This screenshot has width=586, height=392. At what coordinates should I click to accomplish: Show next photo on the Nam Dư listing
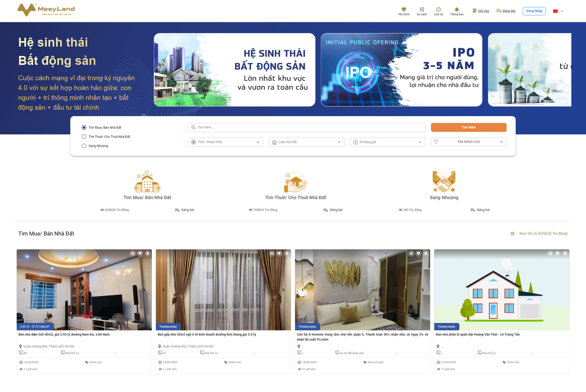point(144,290)
